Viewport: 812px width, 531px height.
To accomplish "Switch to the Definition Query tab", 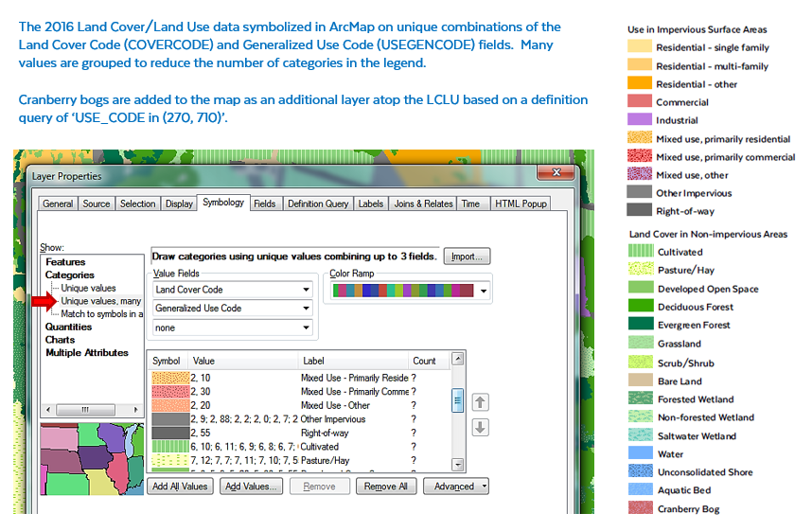I will coord(318,204).
